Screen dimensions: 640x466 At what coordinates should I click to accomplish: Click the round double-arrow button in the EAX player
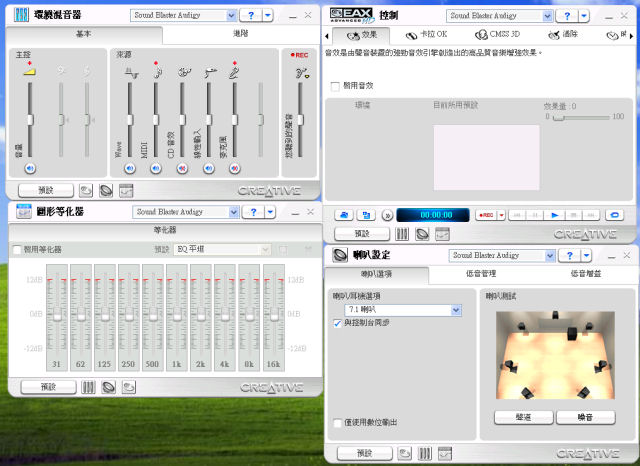click(387, 215)
